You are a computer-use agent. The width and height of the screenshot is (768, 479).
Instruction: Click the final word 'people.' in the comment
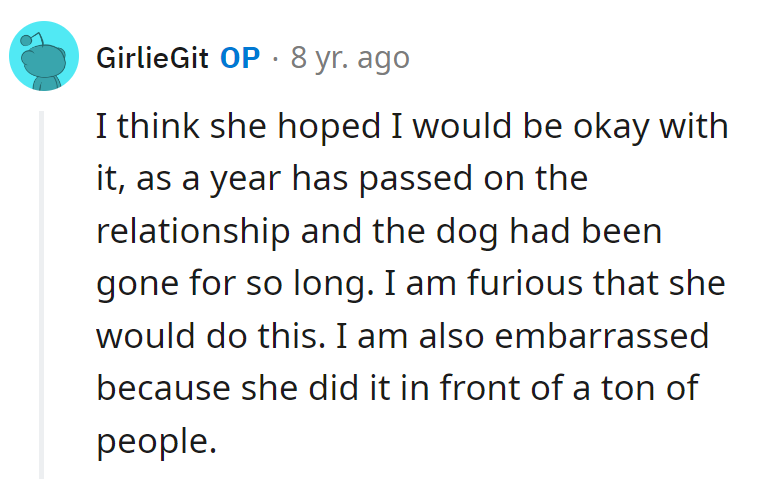(x=156, y=439)
